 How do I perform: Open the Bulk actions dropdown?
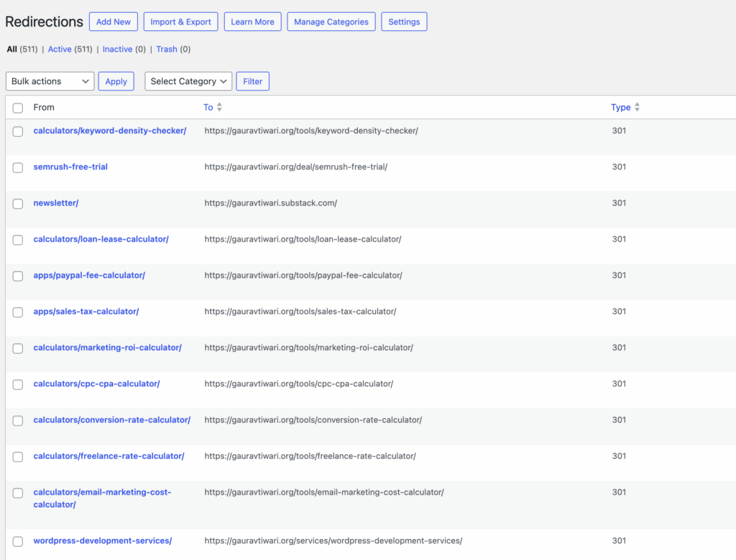pyautogui.click(x=50, y=81)
